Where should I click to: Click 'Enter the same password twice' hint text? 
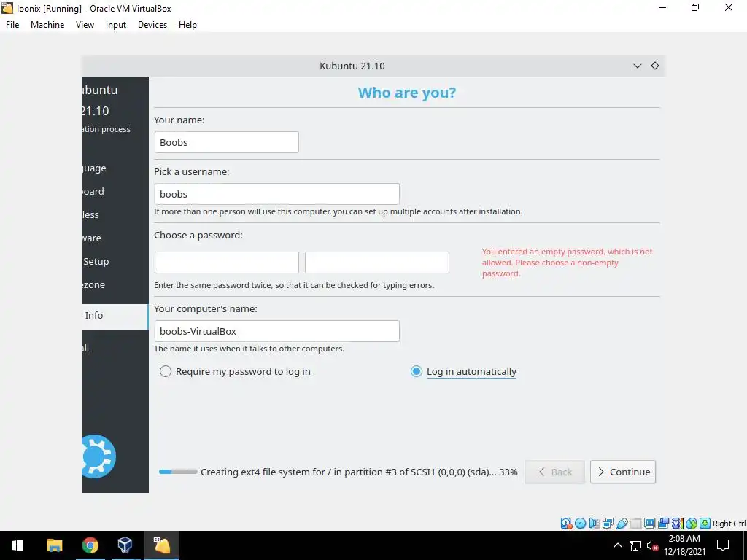294,285
